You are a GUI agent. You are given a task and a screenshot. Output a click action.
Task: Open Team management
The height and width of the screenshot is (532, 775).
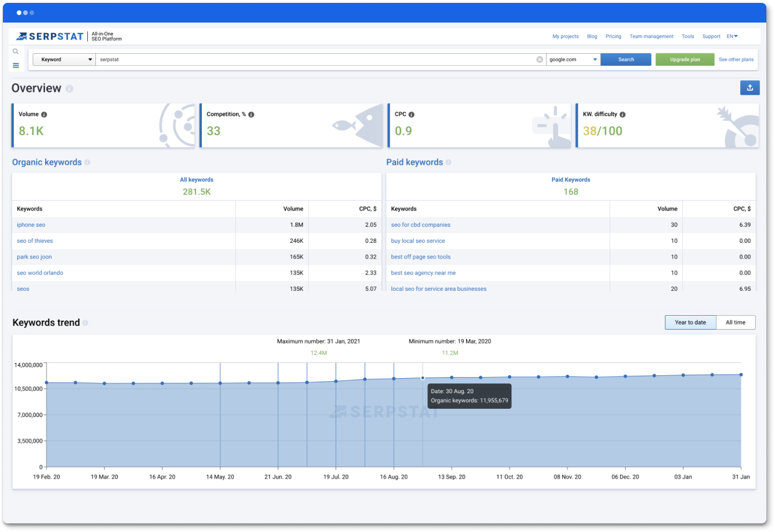[651, 36]
